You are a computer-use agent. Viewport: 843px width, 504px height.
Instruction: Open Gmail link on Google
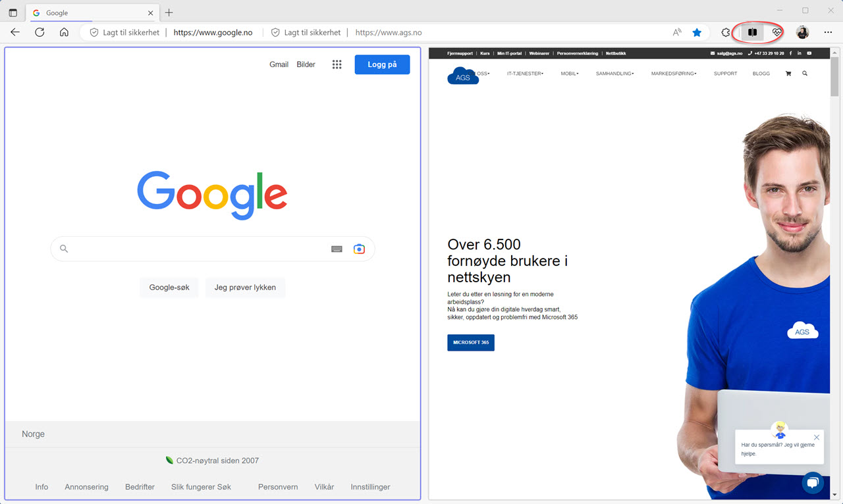point(279,64)
